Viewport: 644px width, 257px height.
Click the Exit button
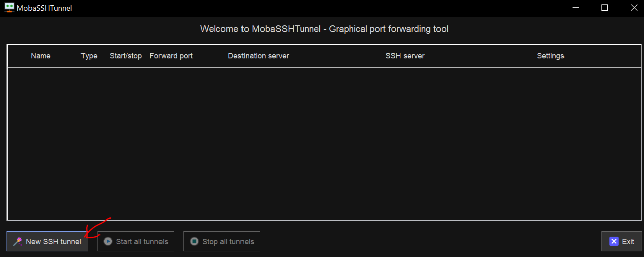click(621, 241)
